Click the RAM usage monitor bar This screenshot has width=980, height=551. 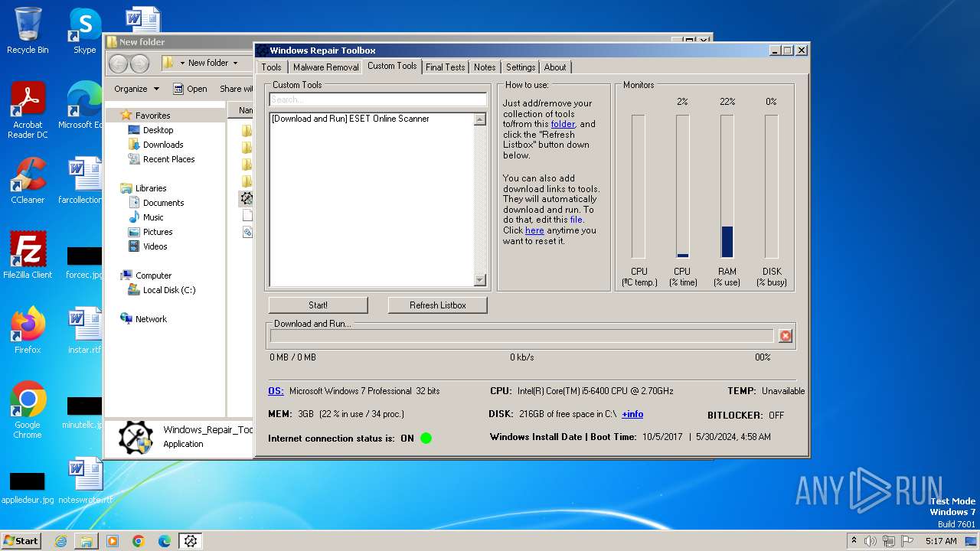(727, 187)
